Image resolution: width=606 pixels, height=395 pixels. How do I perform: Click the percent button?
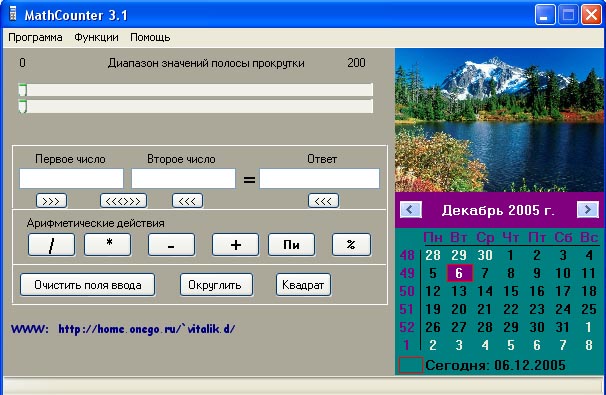point(351,245)
